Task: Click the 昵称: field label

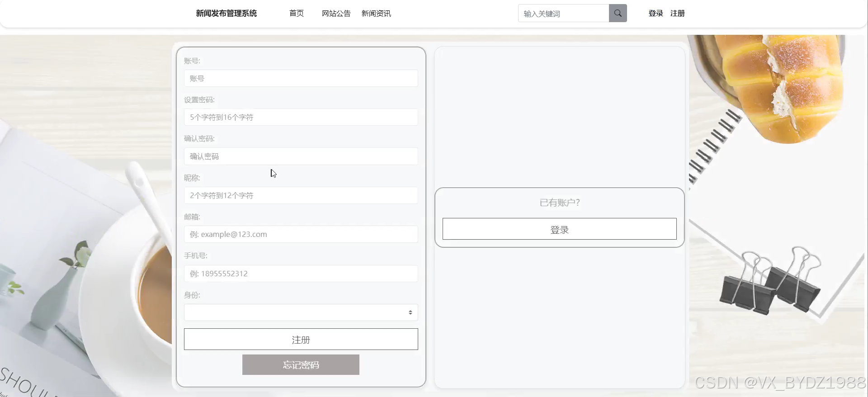Action: 192,178
